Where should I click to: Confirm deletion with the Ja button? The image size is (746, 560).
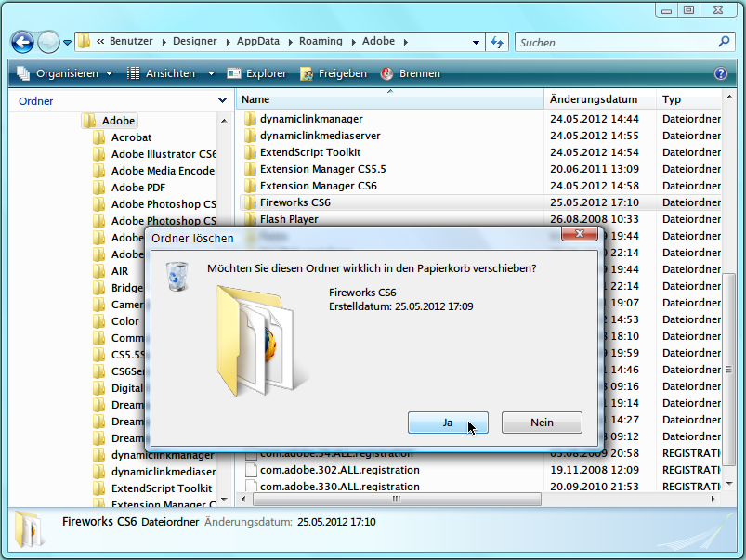[x=448, y=423]
